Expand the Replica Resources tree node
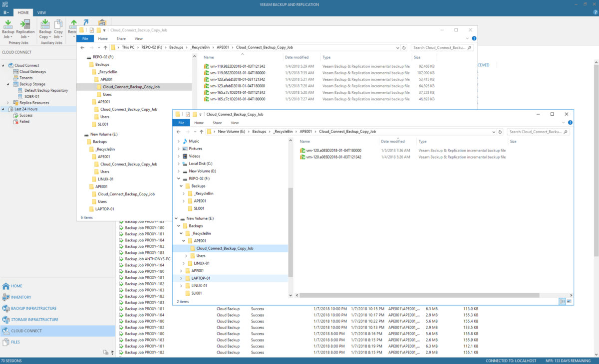Screen dimensions: 599x364 pyautogui.click(x=8, y=103)
